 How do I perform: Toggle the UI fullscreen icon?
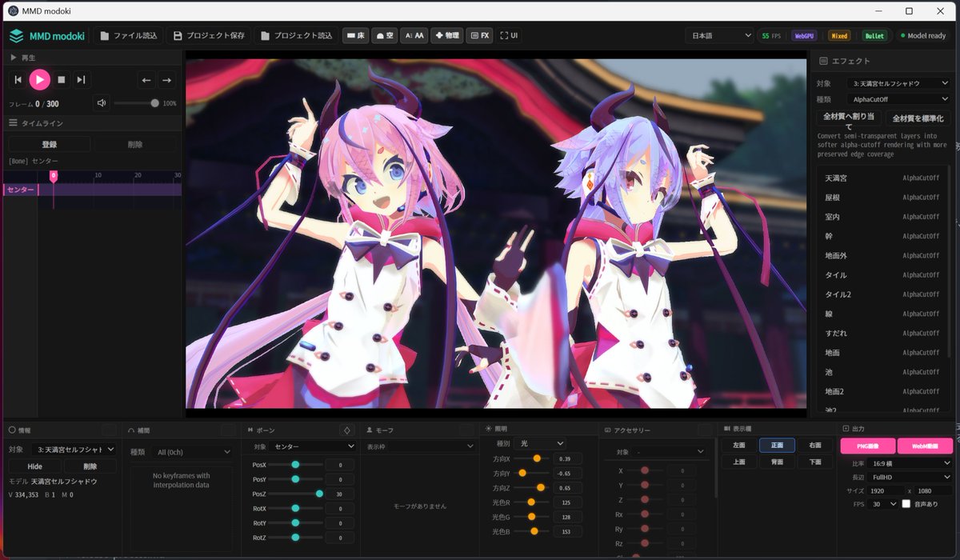click(509, 36)
